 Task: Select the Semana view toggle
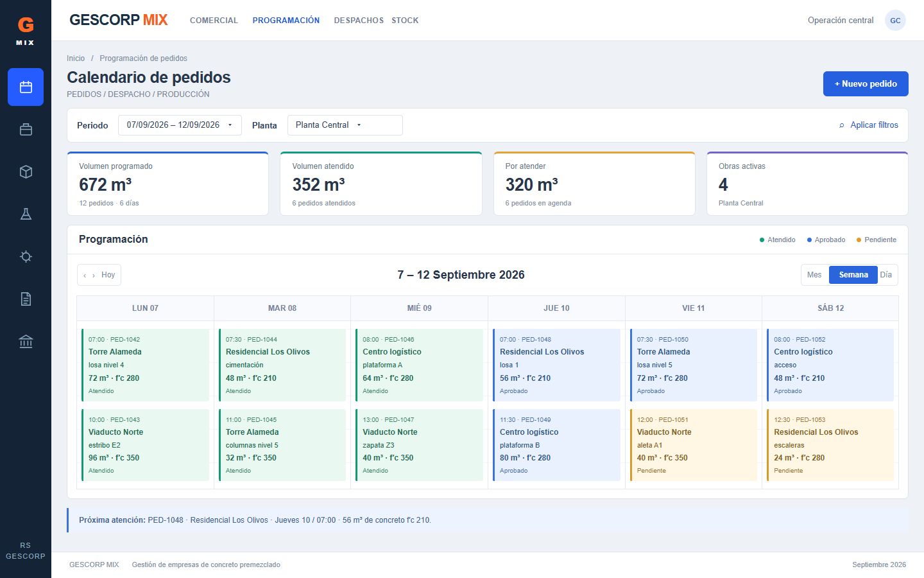(853, 275)
